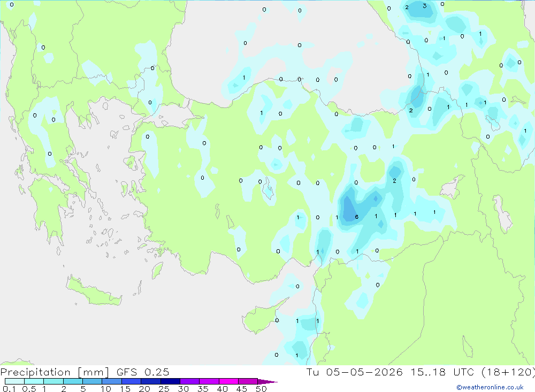The width and height of the screenshot is (535, 392).
Task: Click the 0.1–0.5 mm palest legend swatch
Action: [14, 381]
